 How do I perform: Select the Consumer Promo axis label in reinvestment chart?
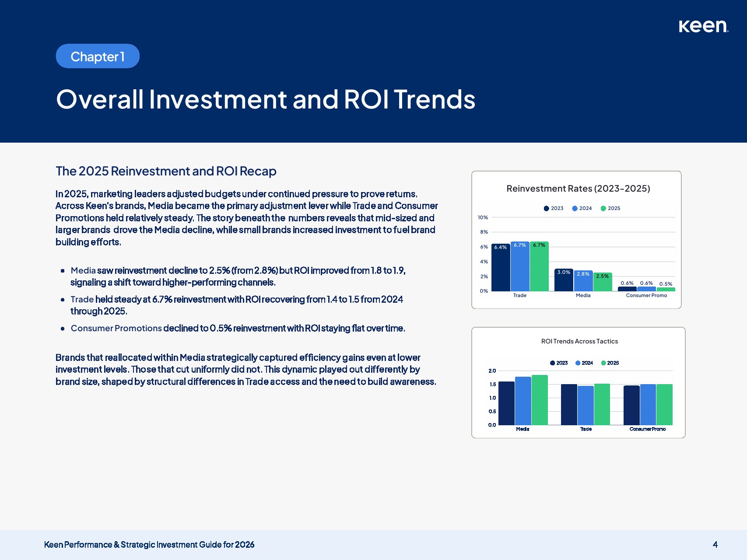click(x=646, y=296)
